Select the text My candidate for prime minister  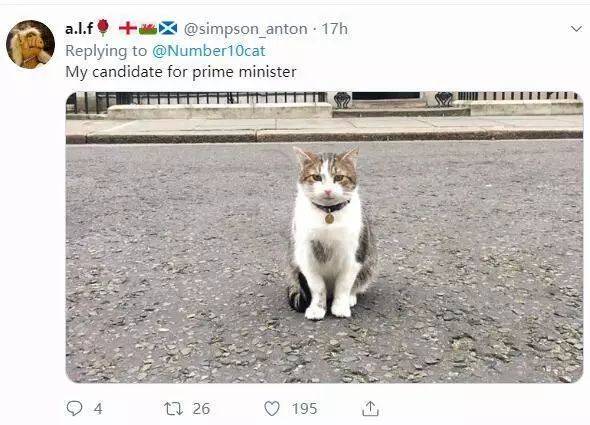(x=181, y=72)
